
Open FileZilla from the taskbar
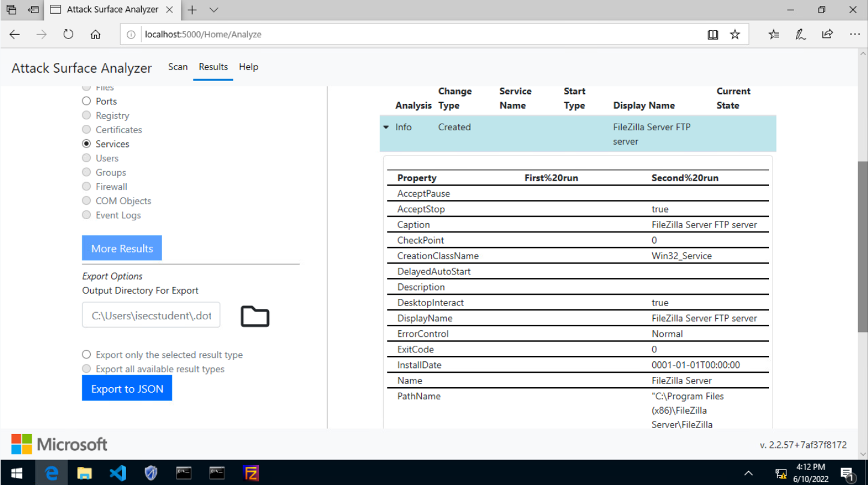(250, 473)
